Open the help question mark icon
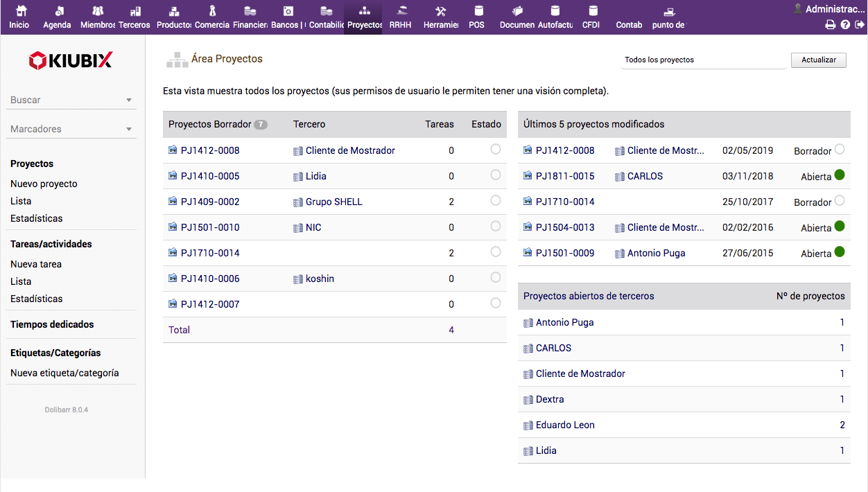The height and width of the screenshot is (492, 868). point(845,25)
